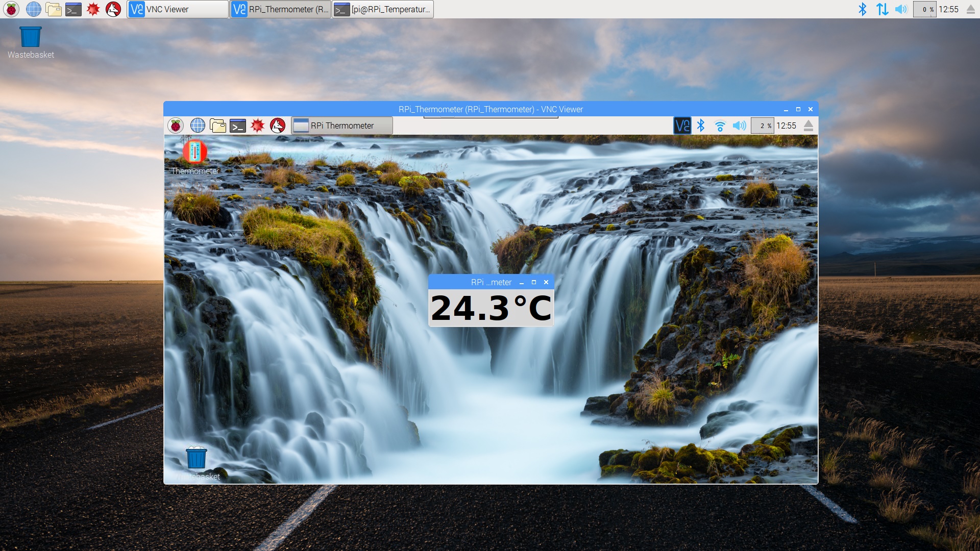Switch to pi@RPi_Temperature terminal taskbar button
This screenshot has height=551, width=980.
383,9
